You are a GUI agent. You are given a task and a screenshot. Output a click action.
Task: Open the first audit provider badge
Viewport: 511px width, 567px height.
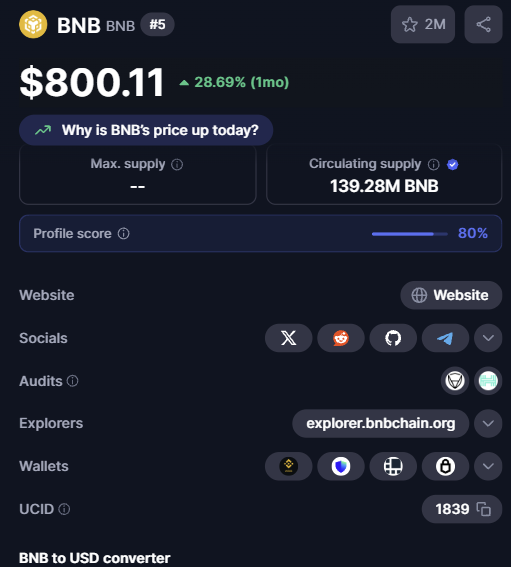pyautogui.click(x=455, y=381)
